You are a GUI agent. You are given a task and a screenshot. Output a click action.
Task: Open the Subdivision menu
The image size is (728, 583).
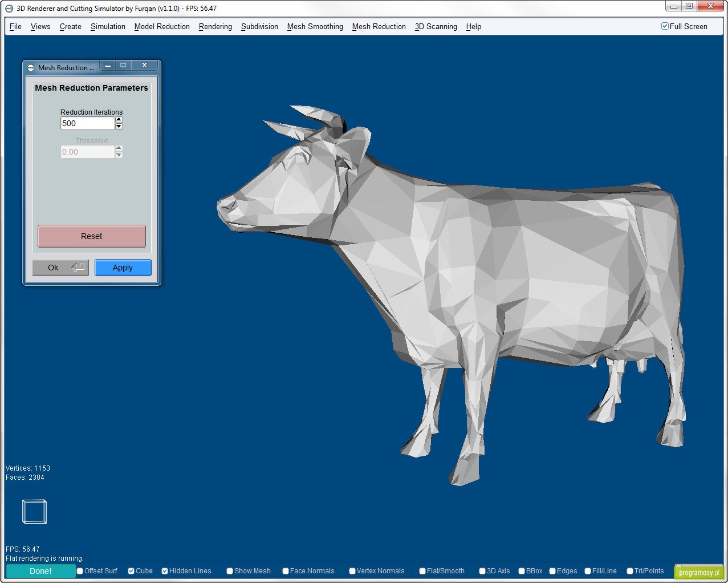259,26
